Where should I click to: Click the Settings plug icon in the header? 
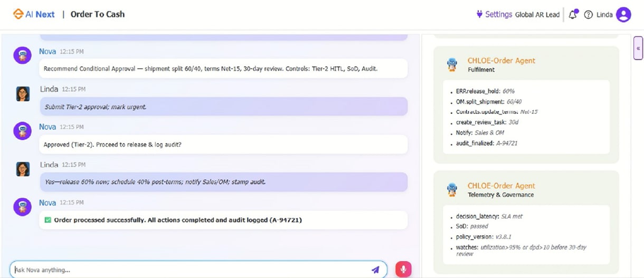[x=479, y=14]
